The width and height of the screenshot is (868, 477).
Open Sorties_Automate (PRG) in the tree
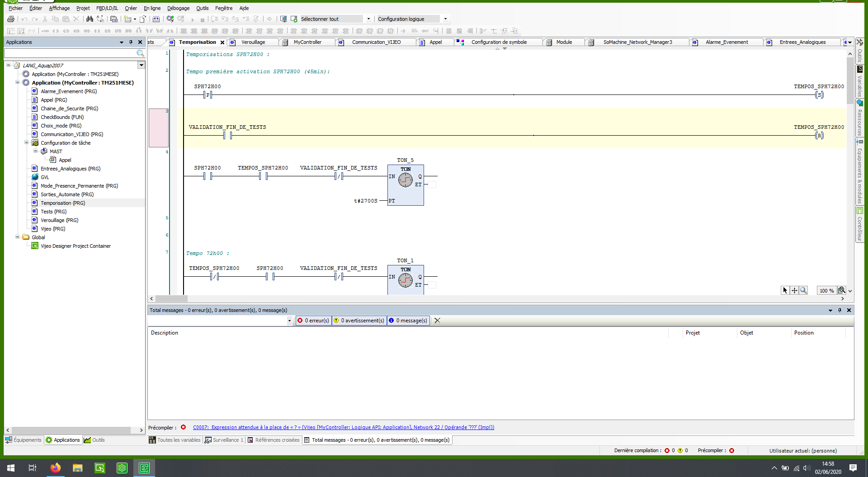pyautogui.click(x=67, y=194)
